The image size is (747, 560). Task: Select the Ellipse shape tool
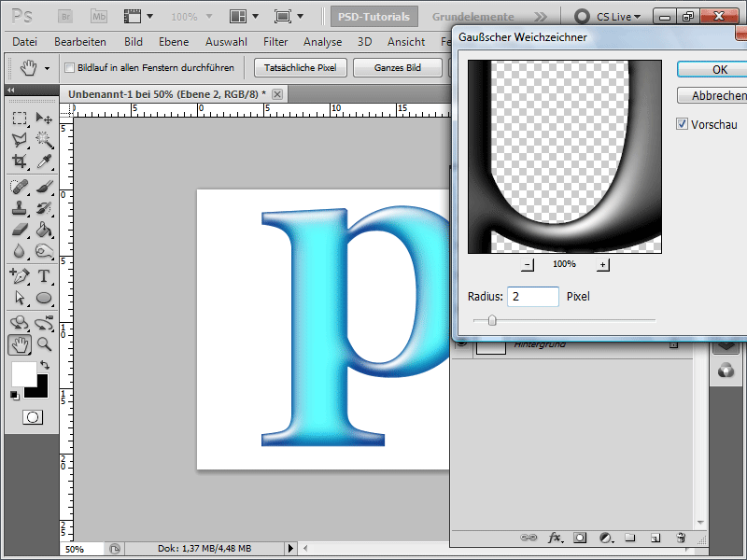pos(44,298)
